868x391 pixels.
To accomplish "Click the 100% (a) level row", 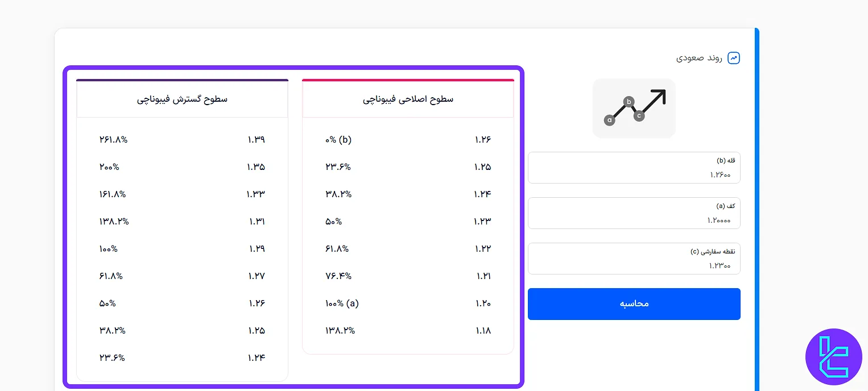I will click(x=408, y=303).
